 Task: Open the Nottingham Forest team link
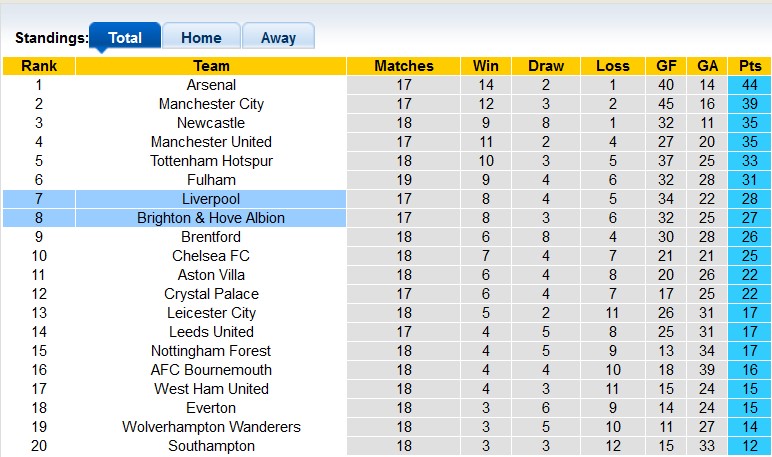click(x=211, y=351)
